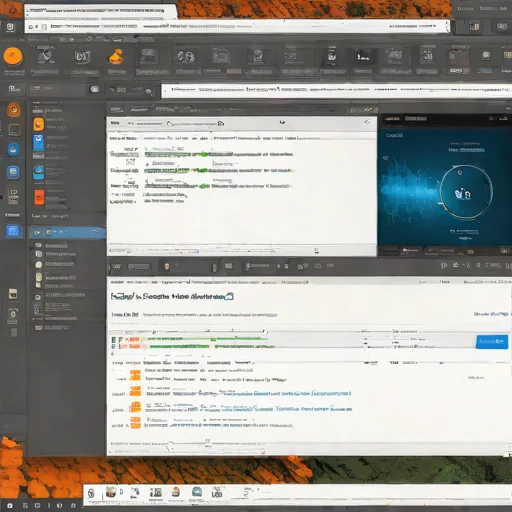The height and width of the screenshot is (512, 512).
Task: Select the highlighted blue row in side panel
Action: [67, 232]
